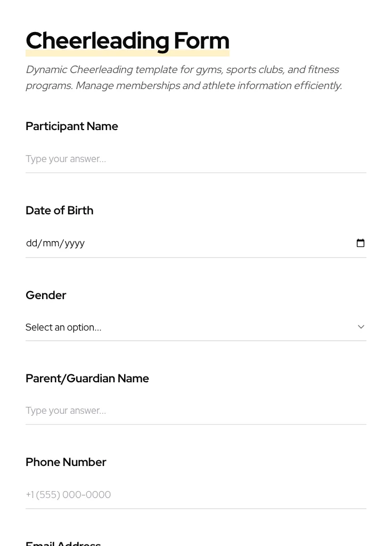
Task: Select the "dd" day segment of birth date
Action: tap(31, 243)
